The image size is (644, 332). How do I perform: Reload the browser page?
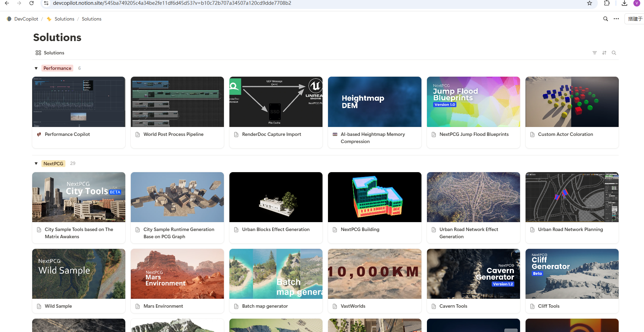(x=31, y=3)
